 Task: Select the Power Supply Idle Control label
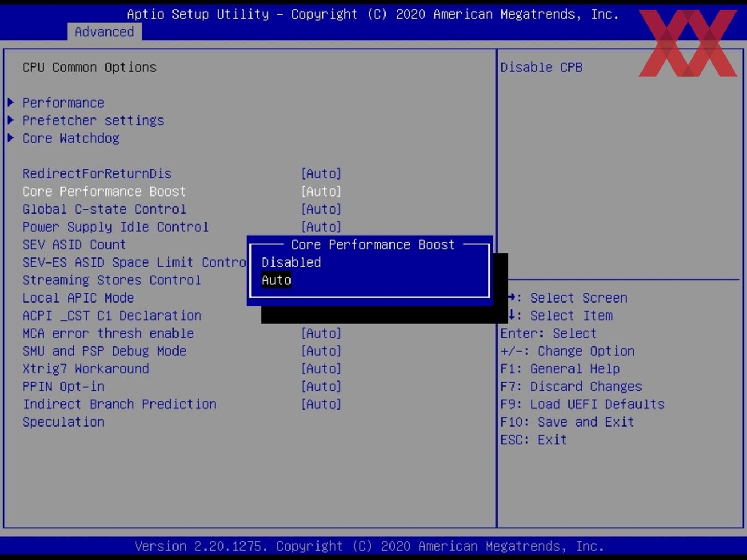[x=115, y=227]
